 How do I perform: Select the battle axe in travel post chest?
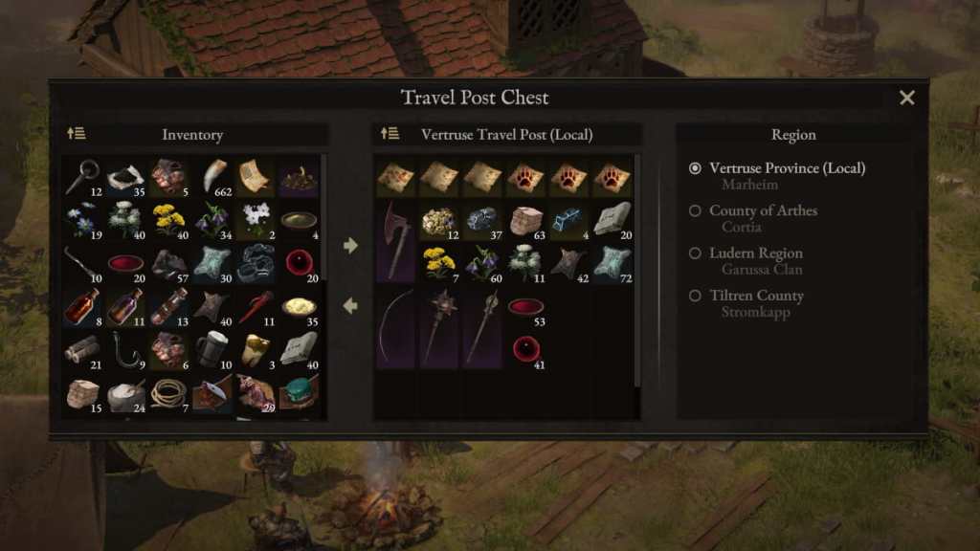395,241
